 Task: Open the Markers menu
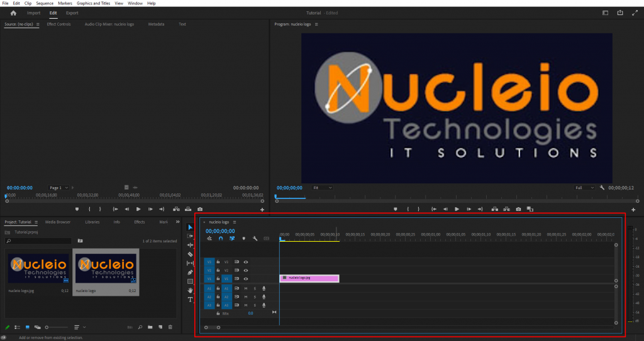65,3
